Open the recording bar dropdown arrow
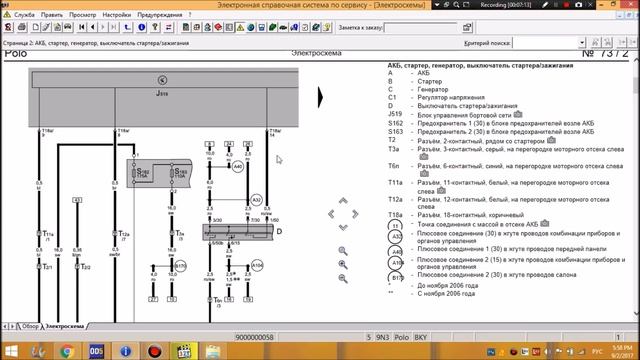This screenshot has height=360, width=640. click(x=436, y=5)
